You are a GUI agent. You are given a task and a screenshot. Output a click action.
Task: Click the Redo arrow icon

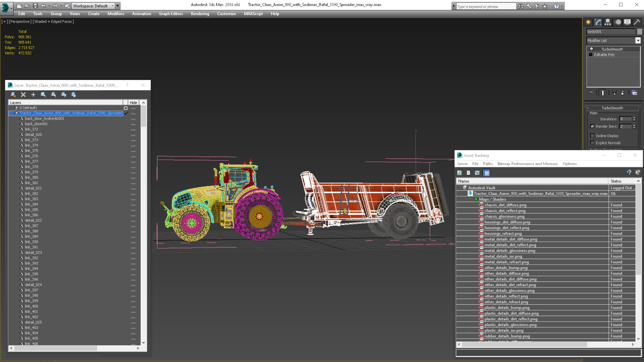55,6
